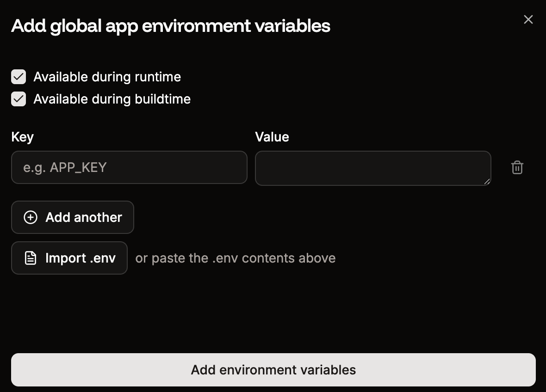Open Import .env to upload a file
The image size is (546, 392).
(x=69, y=258)
